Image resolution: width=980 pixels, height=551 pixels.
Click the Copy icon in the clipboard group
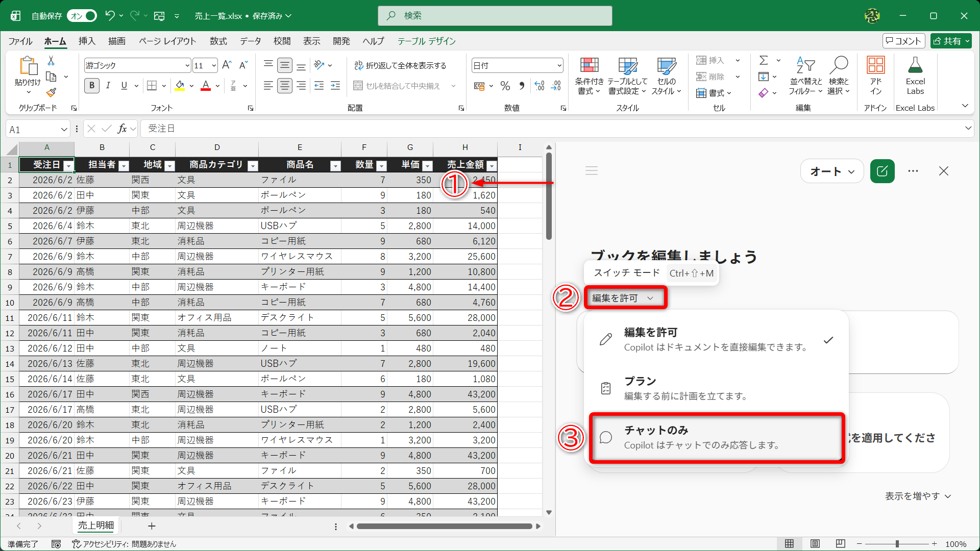(51, 77)
